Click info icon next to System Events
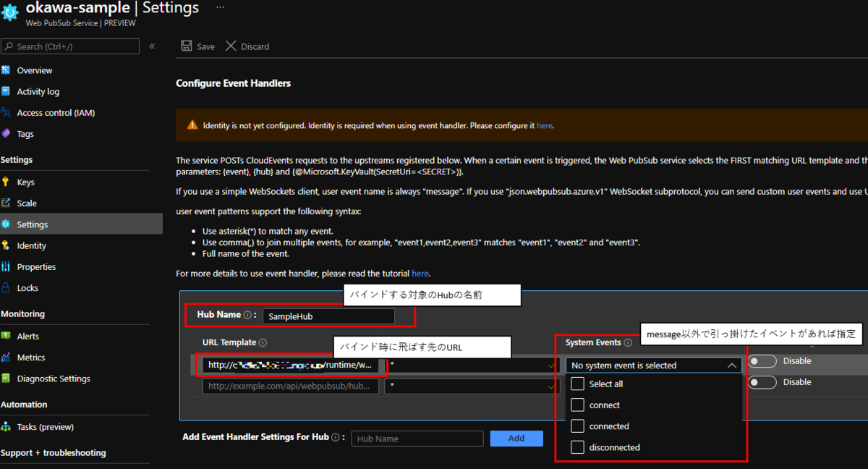Screen dimensions: 868x469 [628, 343]
